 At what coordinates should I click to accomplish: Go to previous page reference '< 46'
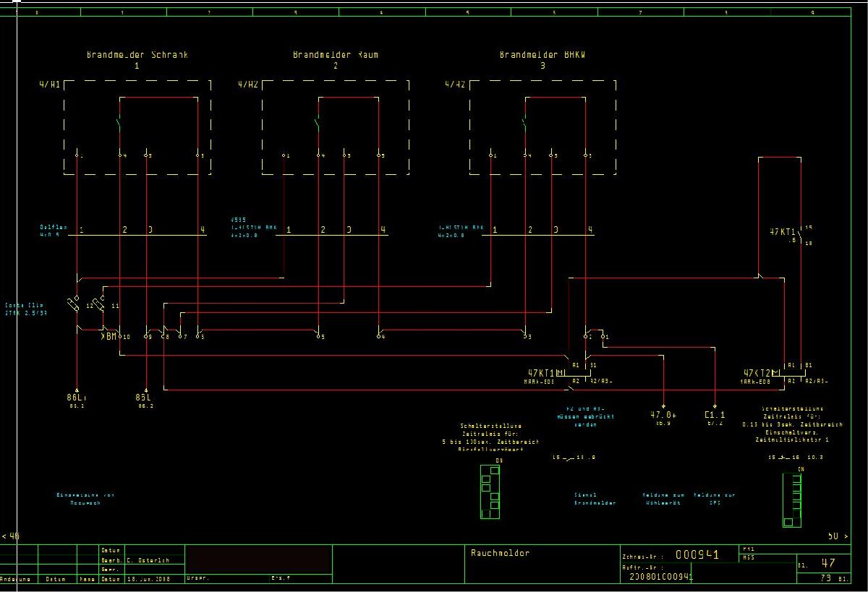(x=11, y=536)
